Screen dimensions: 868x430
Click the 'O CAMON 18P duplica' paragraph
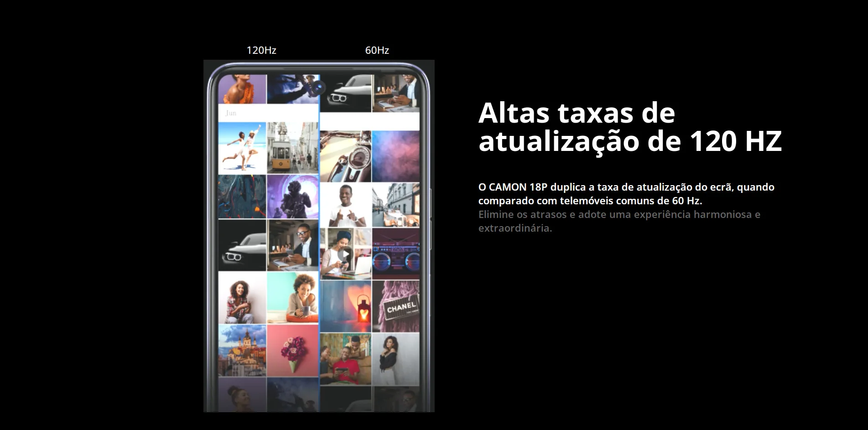626,194
